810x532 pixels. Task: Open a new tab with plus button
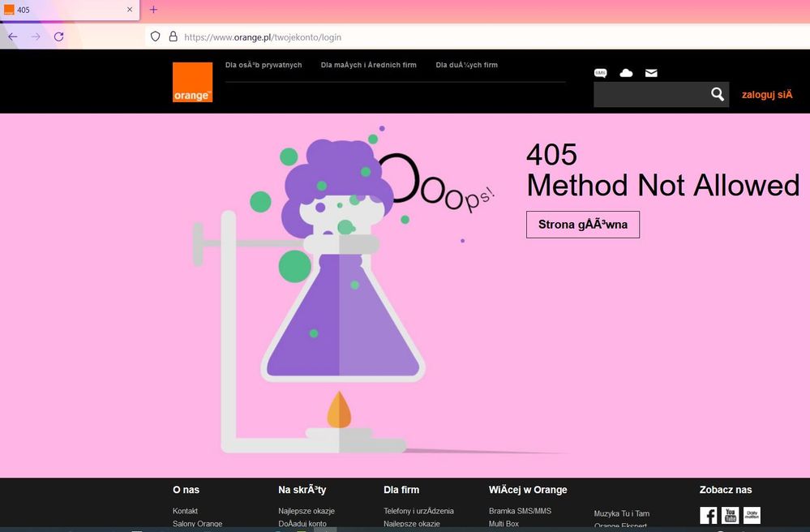pos(153,10)
